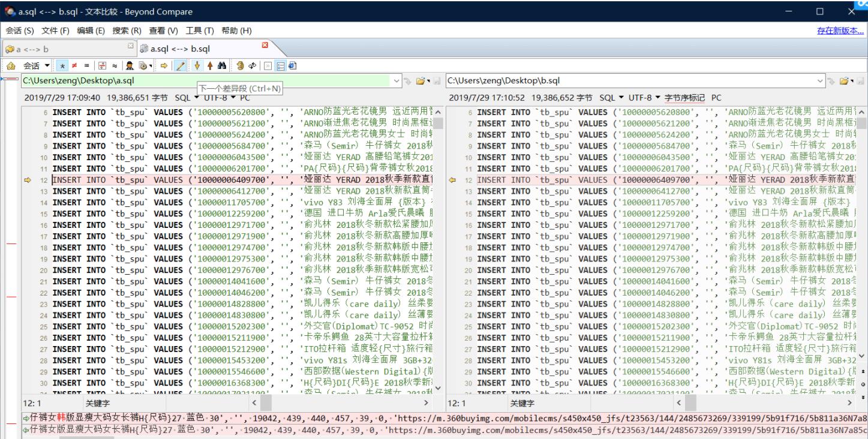Screen dimensions: 868x439
Task: Open the right pane UTF-8 encoding dropdown
Action: click(x=643, y=97)
